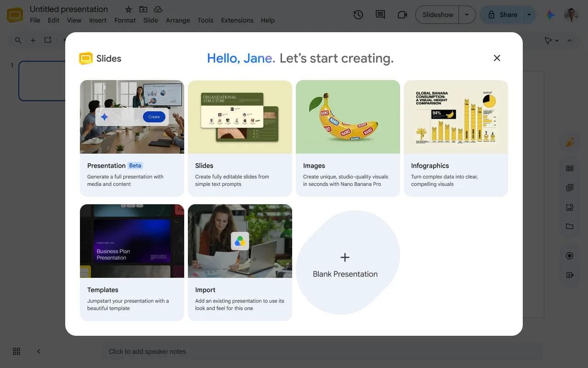Open the Slide menu
588x368 pixels.
coord(151,20)
